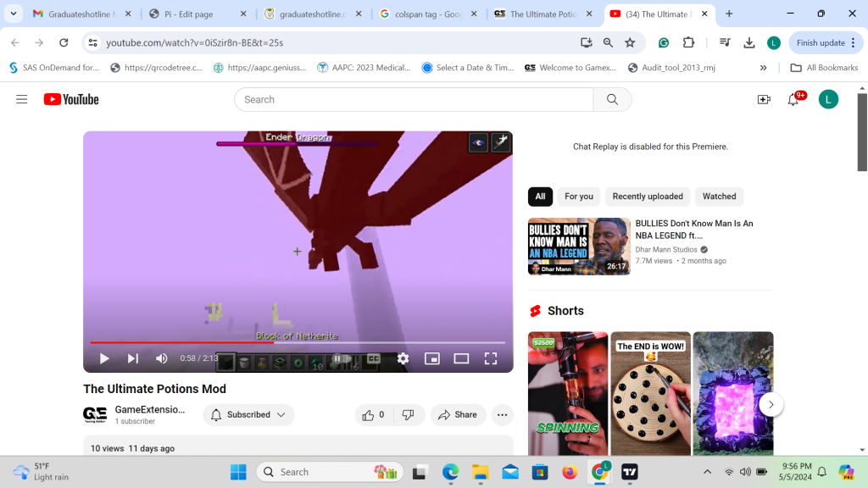Screen dimensions: 868x488
Task: Select the 'Watched' filter chip
Action: coord(719,197)
